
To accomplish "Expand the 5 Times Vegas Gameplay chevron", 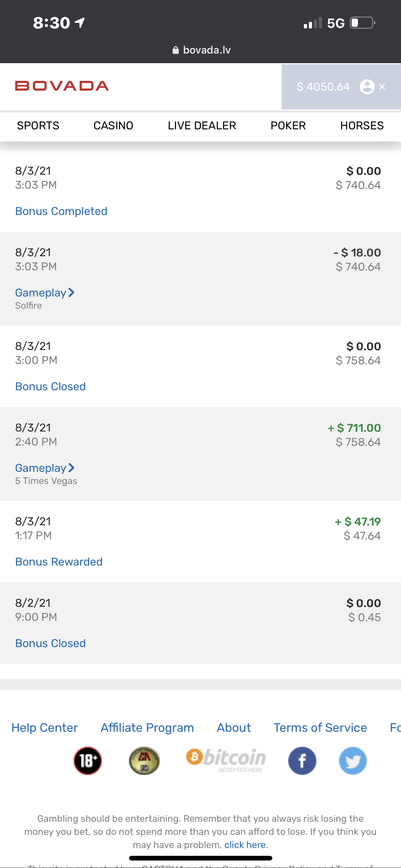I will [x=72, y=468].
